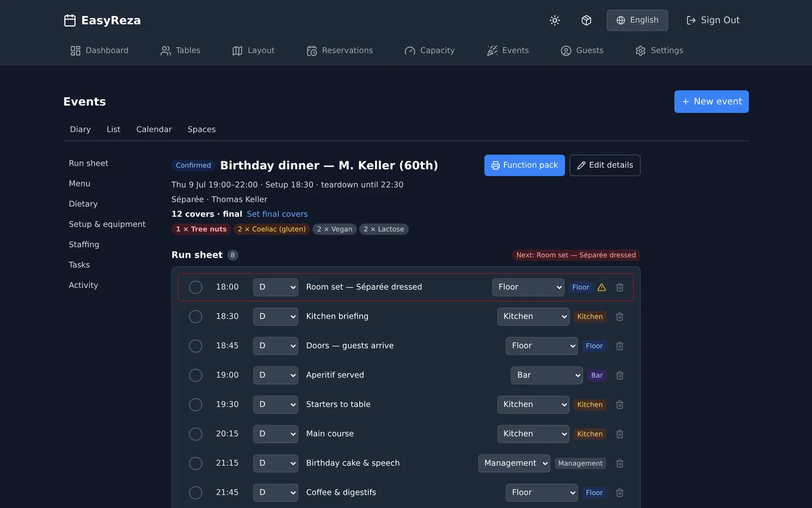Open the D dropdown for the 18:30 row
The width and height of the screenshot is (812, 508).
(x=276, y=316)
